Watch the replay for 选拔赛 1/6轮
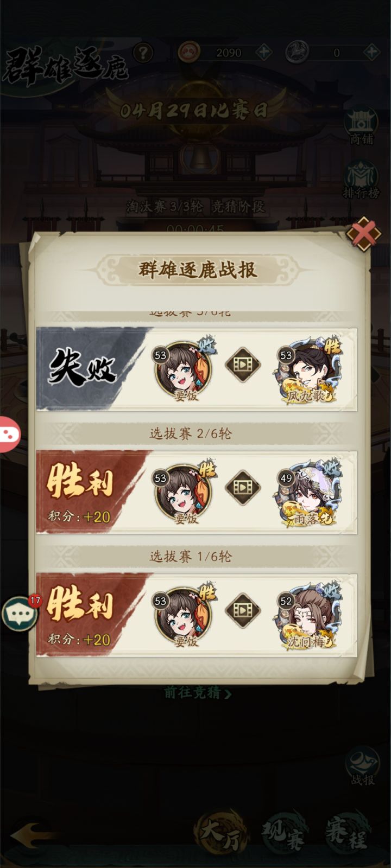 coord(243,610)
